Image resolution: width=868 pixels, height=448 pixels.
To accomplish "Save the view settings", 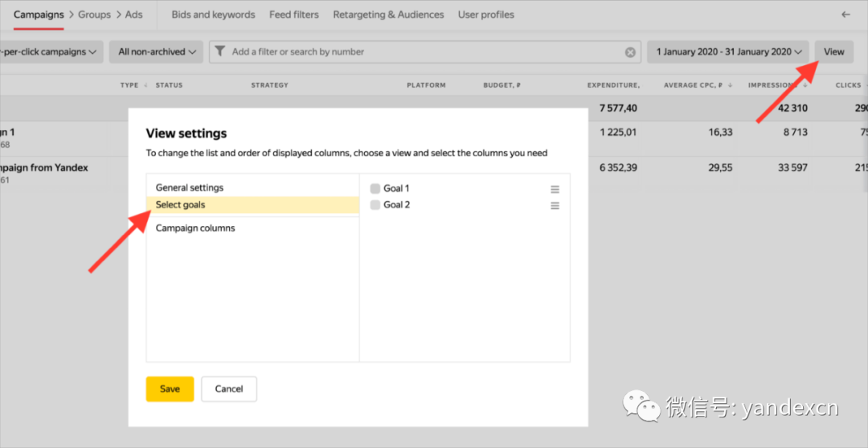I will 170,388.
